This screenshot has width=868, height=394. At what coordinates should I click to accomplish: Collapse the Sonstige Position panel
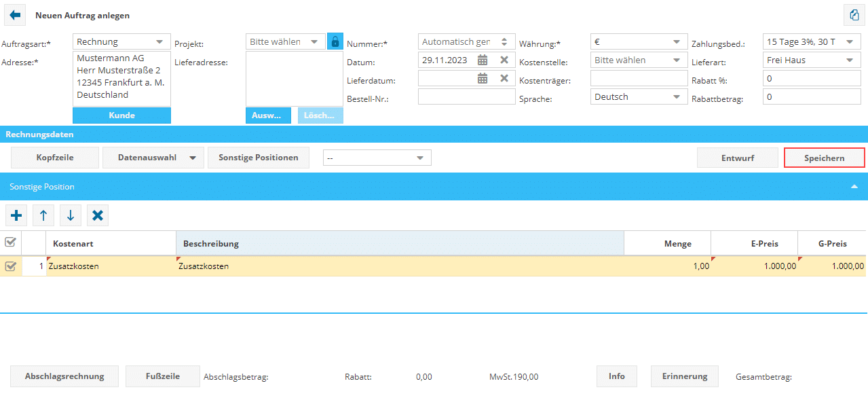[854, 187]
